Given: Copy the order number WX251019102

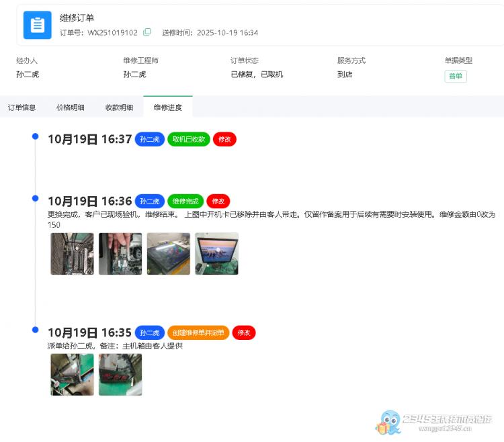Looking at the screenshot, I should [x=147, y=32].
